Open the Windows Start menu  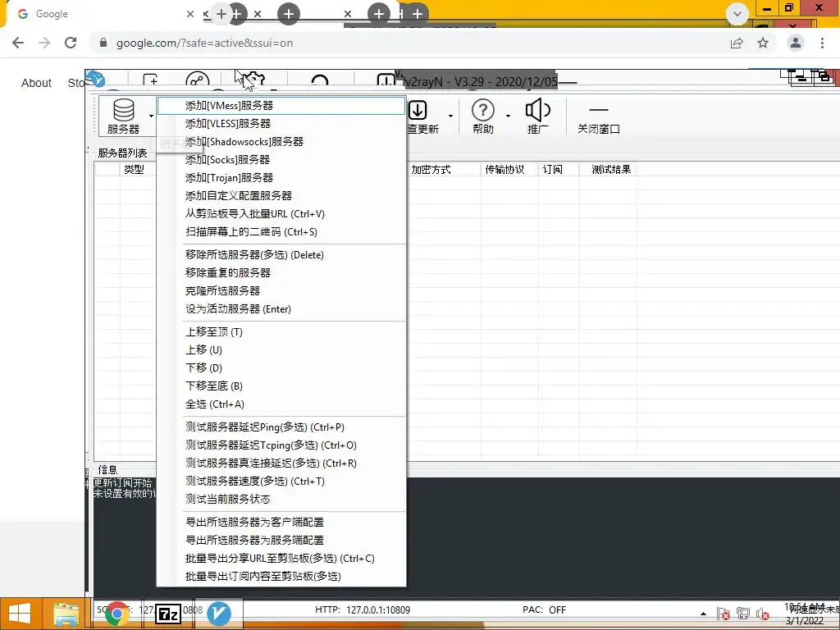(x=20, y=614)
